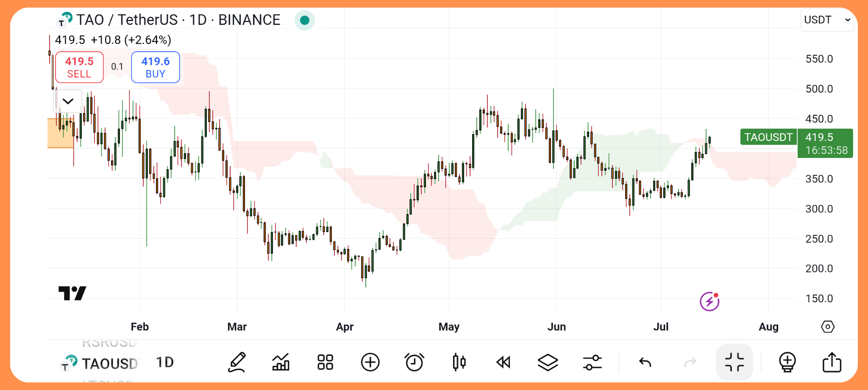Open the layers object tree icon
The image size is (868, 390).
[548, 362]
